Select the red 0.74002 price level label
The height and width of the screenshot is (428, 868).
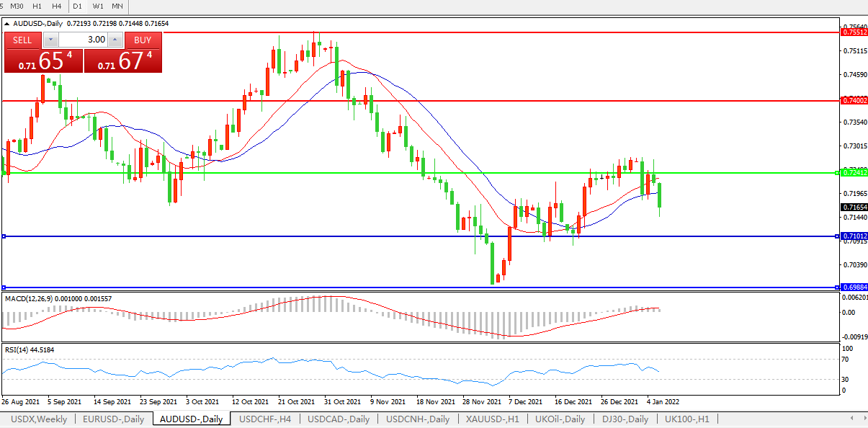coord(854,101)
